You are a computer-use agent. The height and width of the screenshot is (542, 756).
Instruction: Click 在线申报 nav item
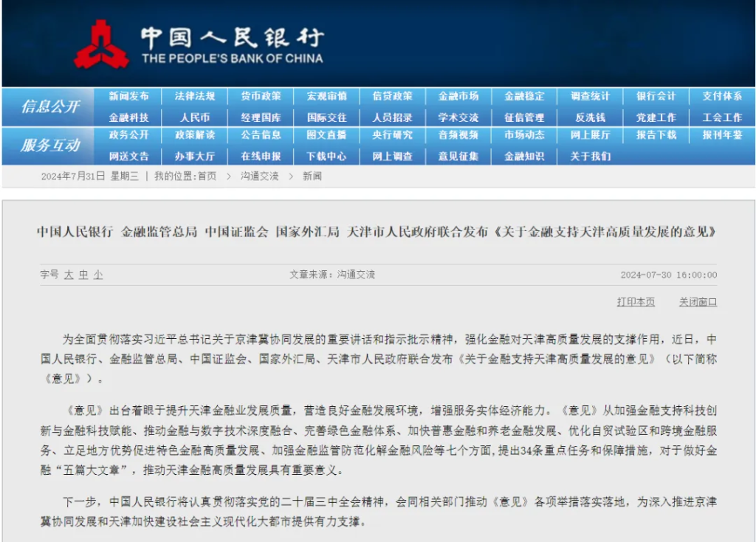[x=261, y=157]
